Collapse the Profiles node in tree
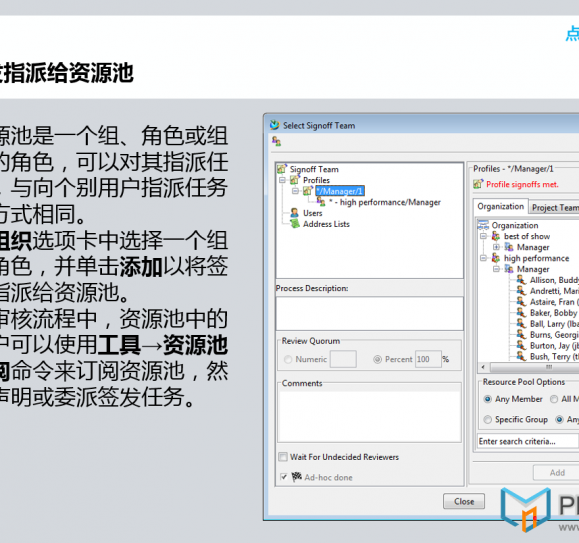The height and width of the screenshot is (543, 579). click(x=282, y=180)
